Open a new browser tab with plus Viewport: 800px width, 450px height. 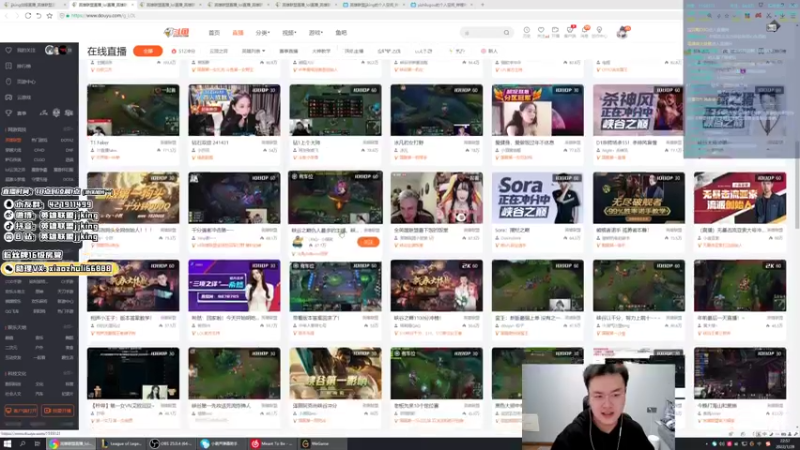[483, 5]
